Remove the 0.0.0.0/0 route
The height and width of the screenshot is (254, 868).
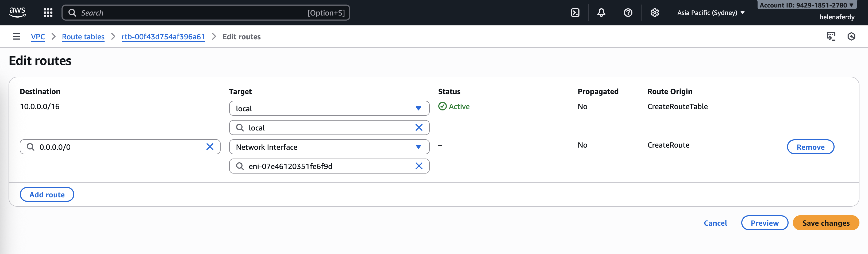[810, 147]
